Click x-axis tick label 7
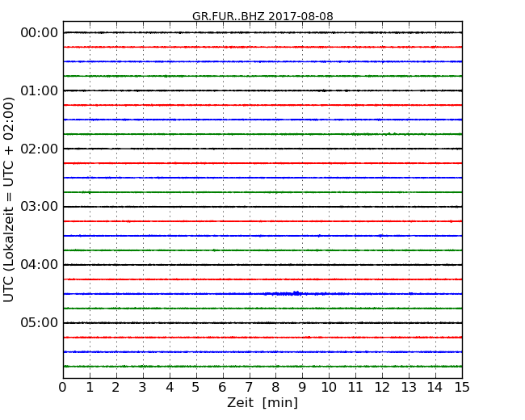 click(x=249, y=388)
